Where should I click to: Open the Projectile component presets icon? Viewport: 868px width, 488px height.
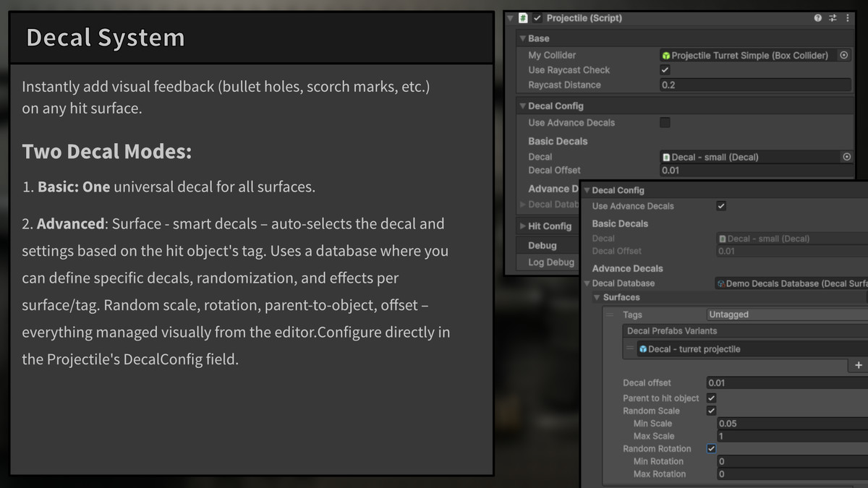833,18
